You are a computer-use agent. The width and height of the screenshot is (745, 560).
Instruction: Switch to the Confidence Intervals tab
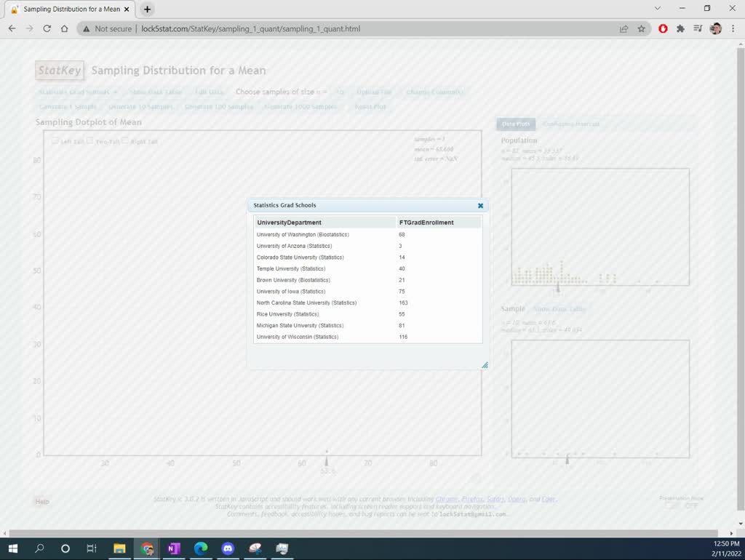pos(571,124)
